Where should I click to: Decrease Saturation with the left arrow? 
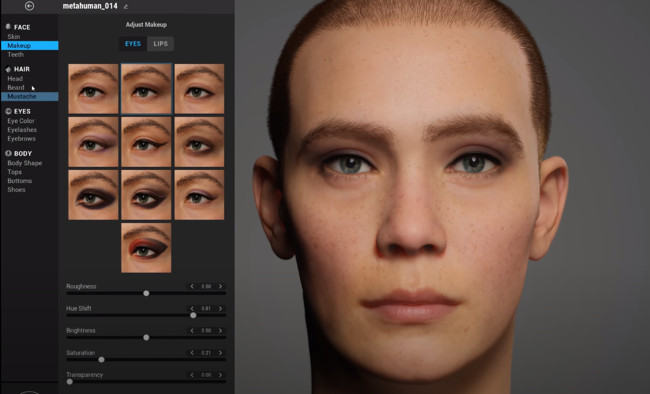coord(192,353)
